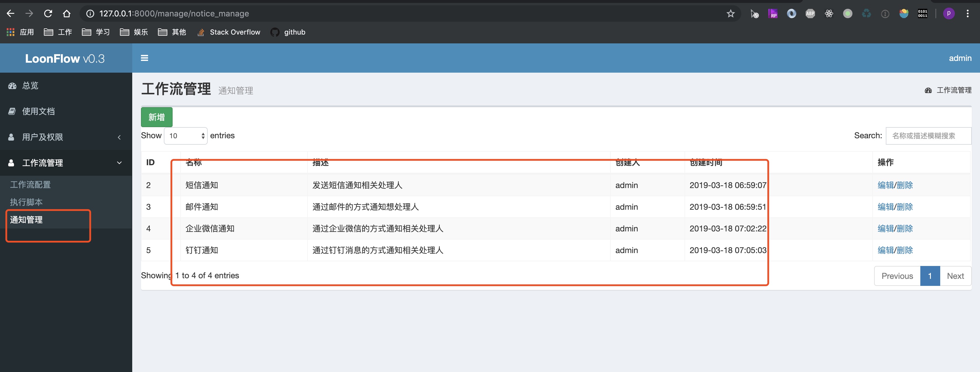Open the Adblock Plus extension icon
Image resolution: width=980 pixels, height=372 pixels.
[x=810, y=13]
